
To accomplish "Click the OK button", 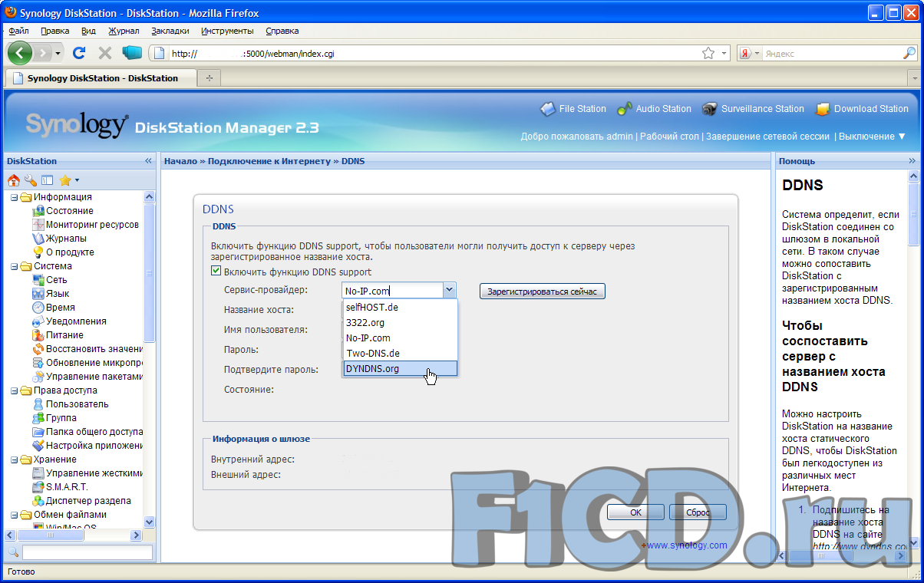I will point(635,512).
